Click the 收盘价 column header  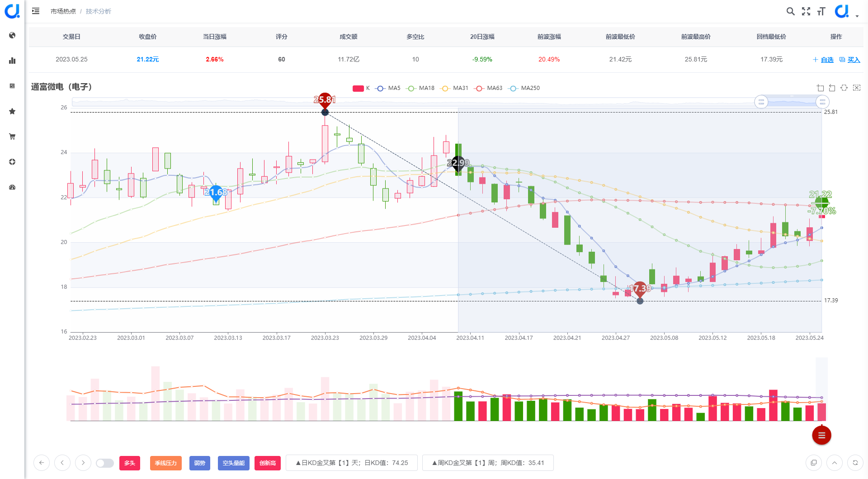pyautogui.click(x=148, y=37)
